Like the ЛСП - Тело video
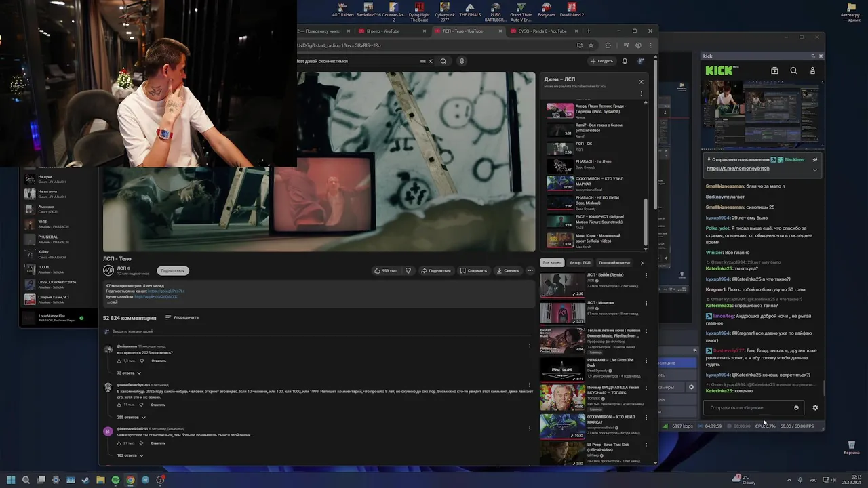 coord(385,270)
